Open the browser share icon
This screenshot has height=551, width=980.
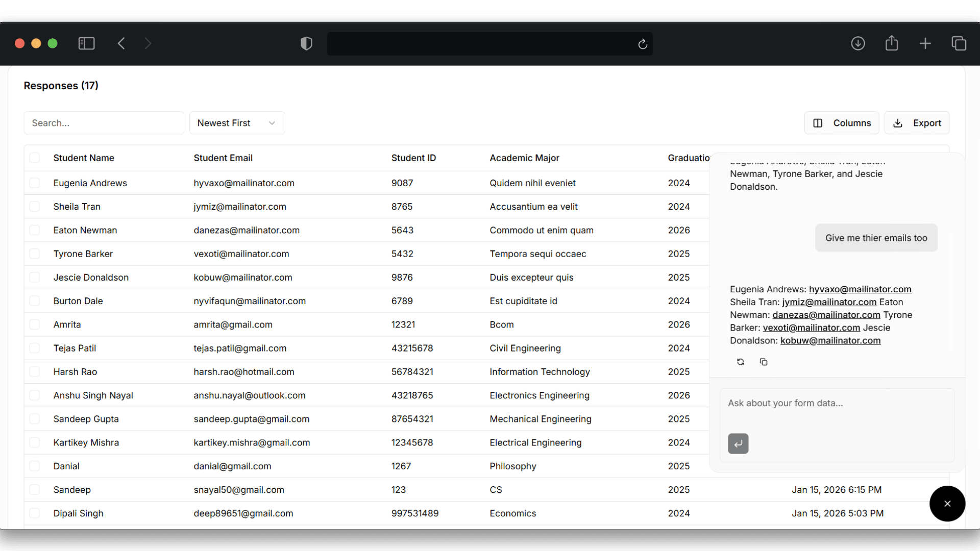(x=892, y=43)
